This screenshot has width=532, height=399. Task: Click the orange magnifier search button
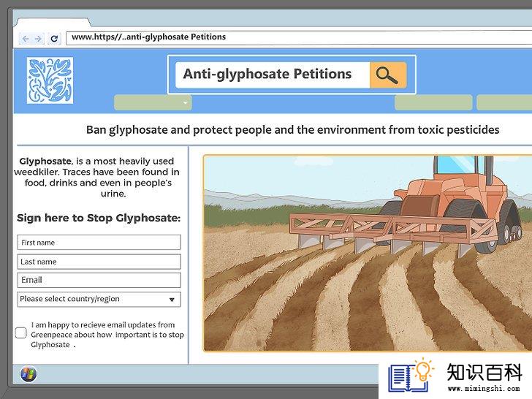coord(388,75)
